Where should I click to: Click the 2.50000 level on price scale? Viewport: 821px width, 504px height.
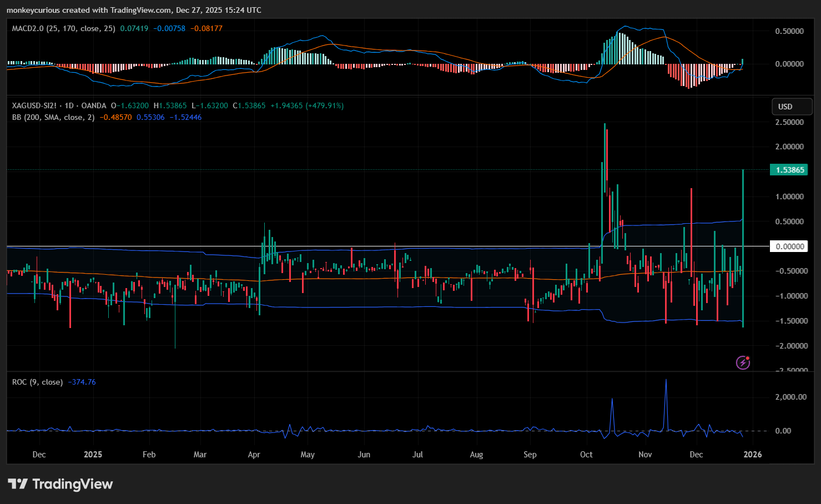(789, 122)
